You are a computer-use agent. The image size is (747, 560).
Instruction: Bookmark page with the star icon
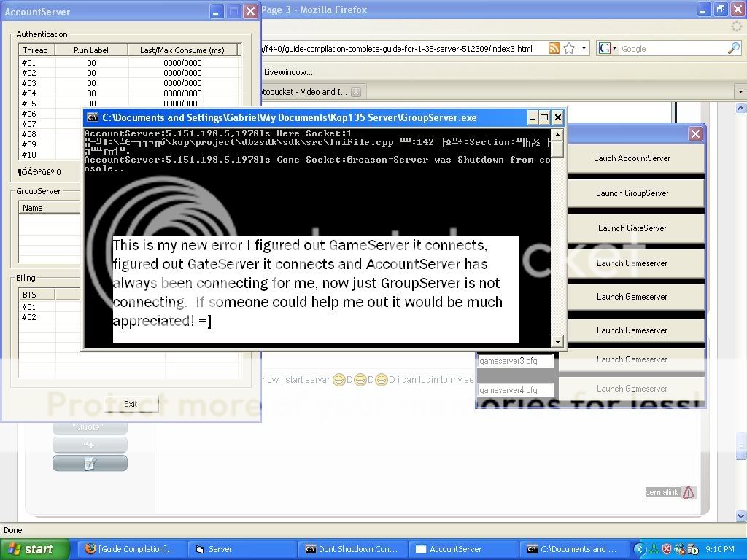pos(569,49)
